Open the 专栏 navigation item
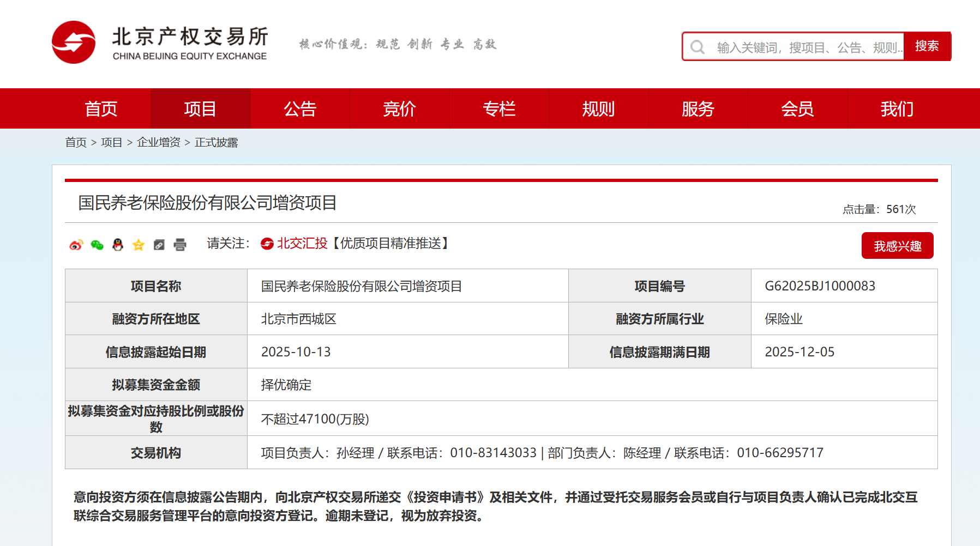The height and width of the screenshot is (546, 980). coord(499,109)
